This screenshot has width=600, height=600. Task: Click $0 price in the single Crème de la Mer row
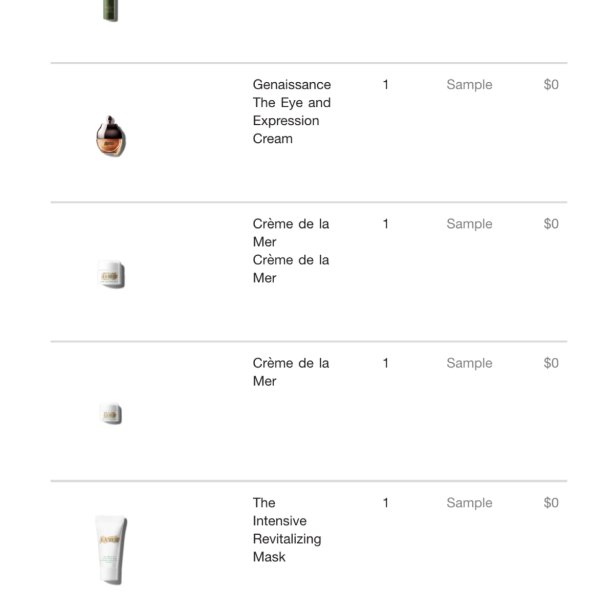tap(551, 363)
